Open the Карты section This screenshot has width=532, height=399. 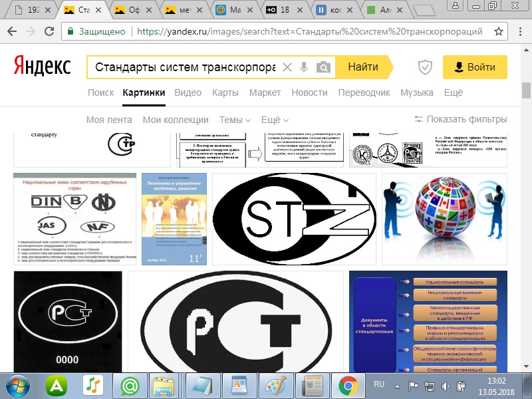[x=225, y=92]
